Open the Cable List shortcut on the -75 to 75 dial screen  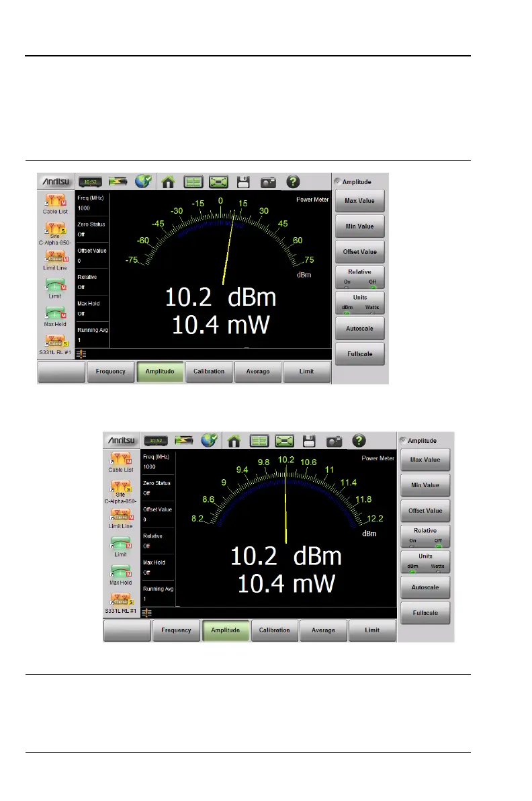[55, 204]
